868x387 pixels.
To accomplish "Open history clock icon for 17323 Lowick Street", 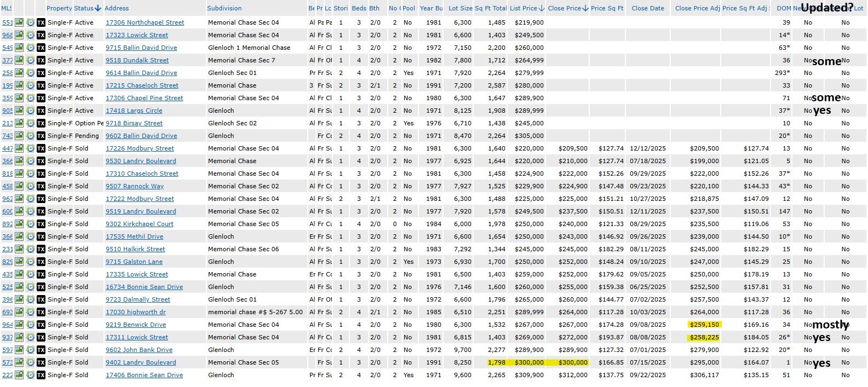I will coord(30,35).
